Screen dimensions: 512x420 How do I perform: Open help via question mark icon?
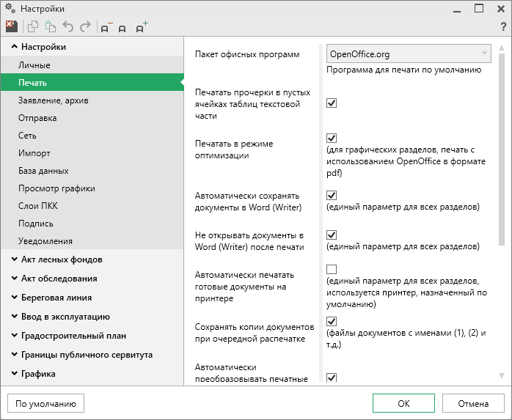[x=503, y=27]
